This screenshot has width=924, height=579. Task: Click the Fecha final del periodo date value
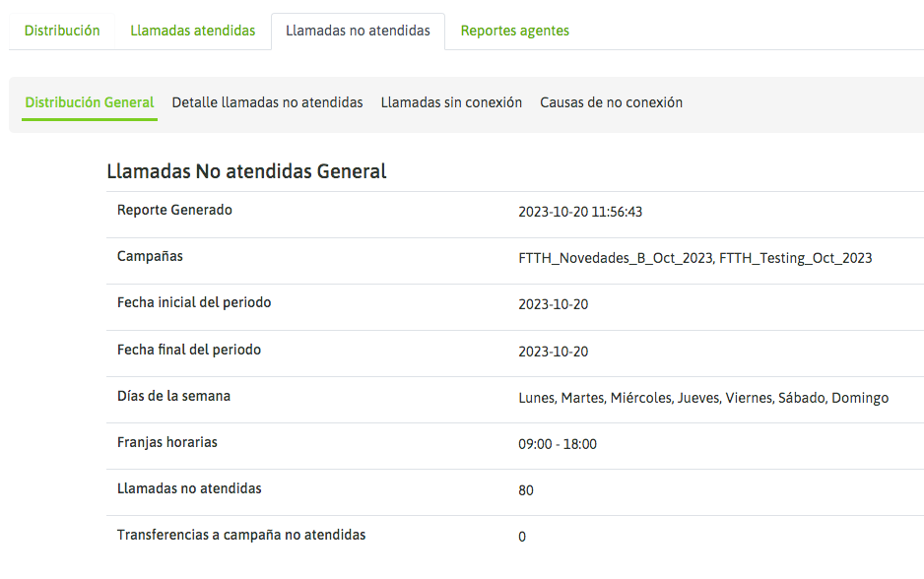pos(553,352)
